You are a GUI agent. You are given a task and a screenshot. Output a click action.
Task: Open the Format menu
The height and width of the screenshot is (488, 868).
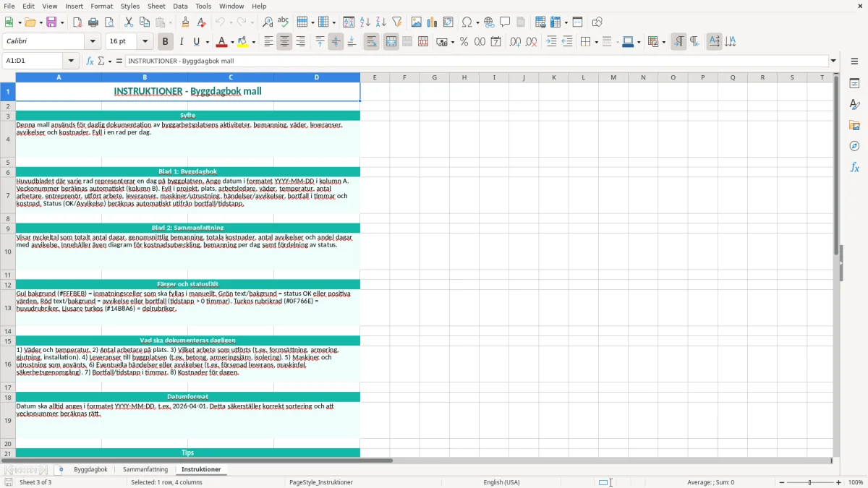[101, 6]
